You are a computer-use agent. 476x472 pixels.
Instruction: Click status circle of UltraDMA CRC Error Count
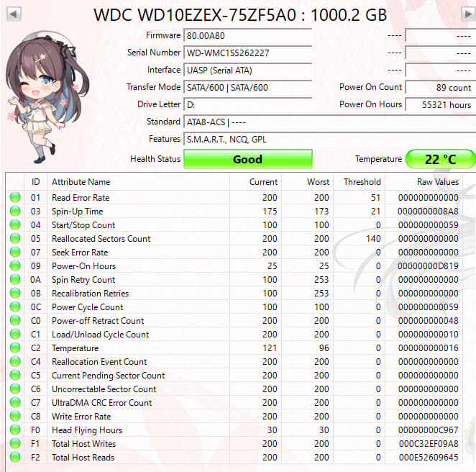click(x=15, y=402)
